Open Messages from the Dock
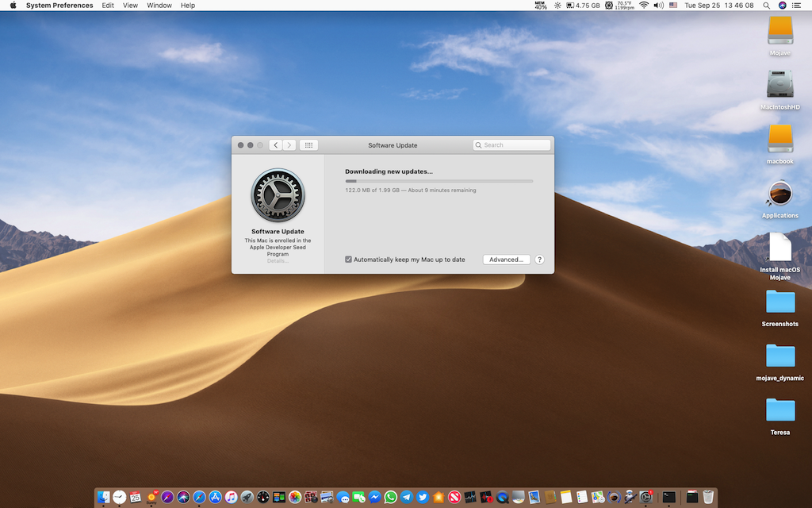Screen dimensions: 812x508 pos(343,498)
